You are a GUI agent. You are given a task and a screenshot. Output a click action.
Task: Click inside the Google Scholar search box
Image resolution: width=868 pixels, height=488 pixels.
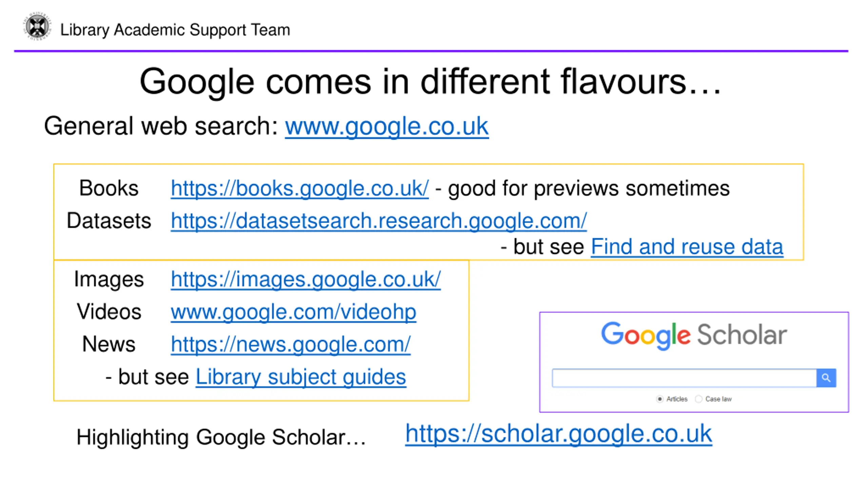click(x=684, y=378)
